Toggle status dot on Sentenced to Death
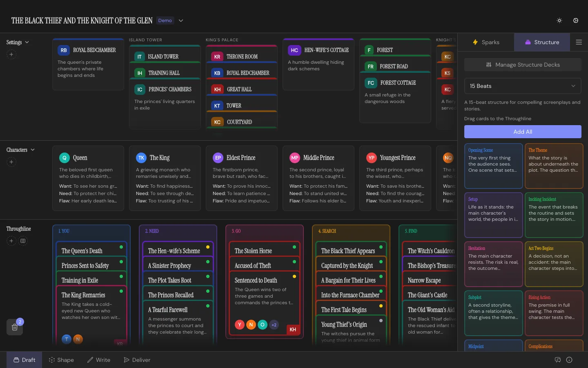The image size is (588, 368). (x=294, y=276)
